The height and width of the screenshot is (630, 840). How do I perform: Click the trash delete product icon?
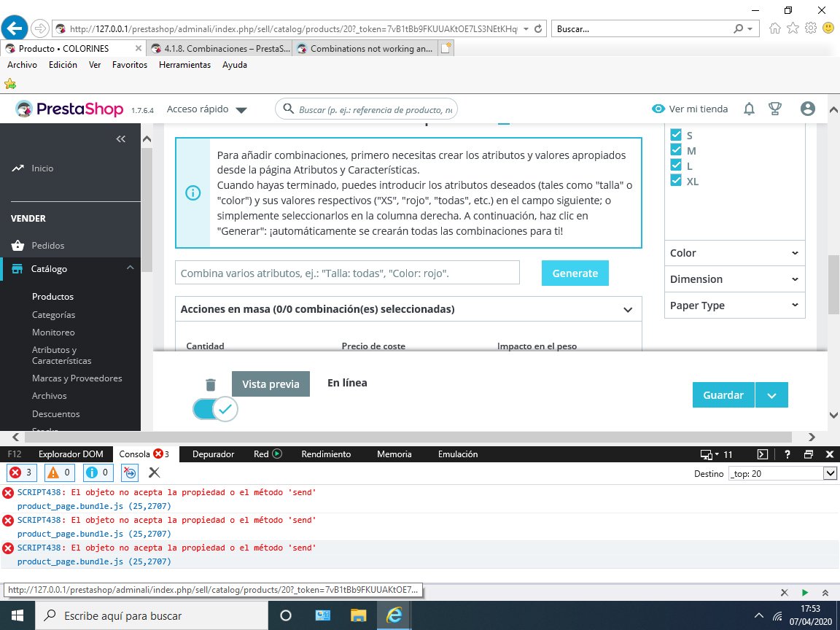point(211,385)
